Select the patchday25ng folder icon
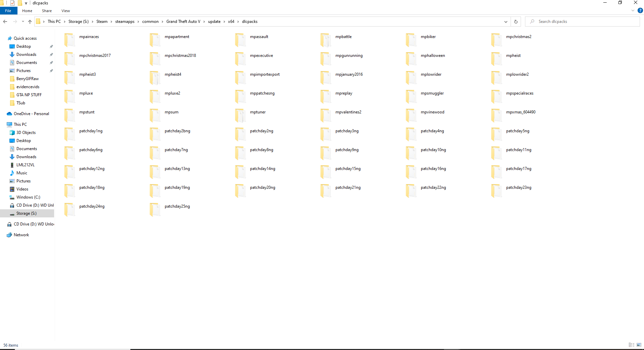The image size is (644, 350). point(155,209)
